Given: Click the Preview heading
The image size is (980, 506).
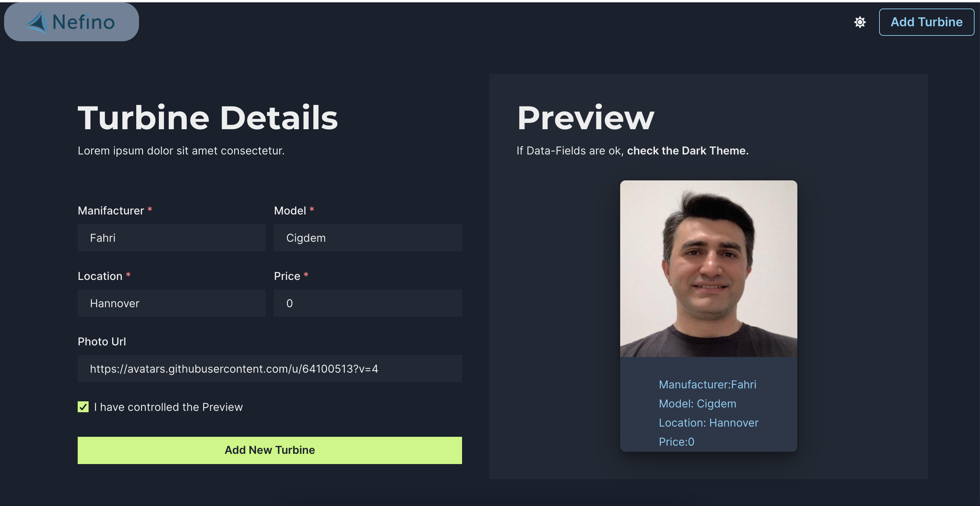Looking at the screenshot, I should pyautogui.click(x=585, y=118).
